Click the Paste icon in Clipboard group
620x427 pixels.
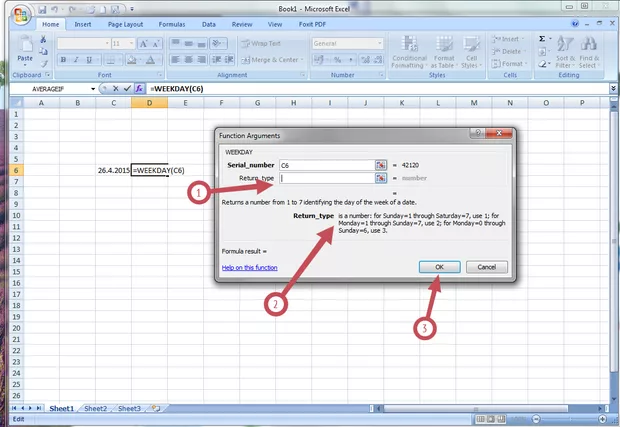pyautogui.click(x=25, y=44)
